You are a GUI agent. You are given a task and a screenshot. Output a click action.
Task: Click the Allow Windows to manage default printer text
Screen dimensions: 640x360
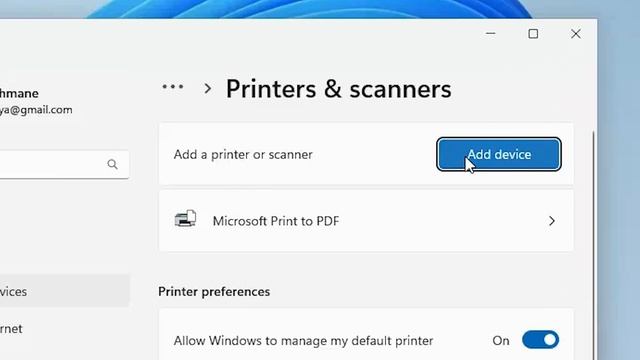[x=303, y=340]
